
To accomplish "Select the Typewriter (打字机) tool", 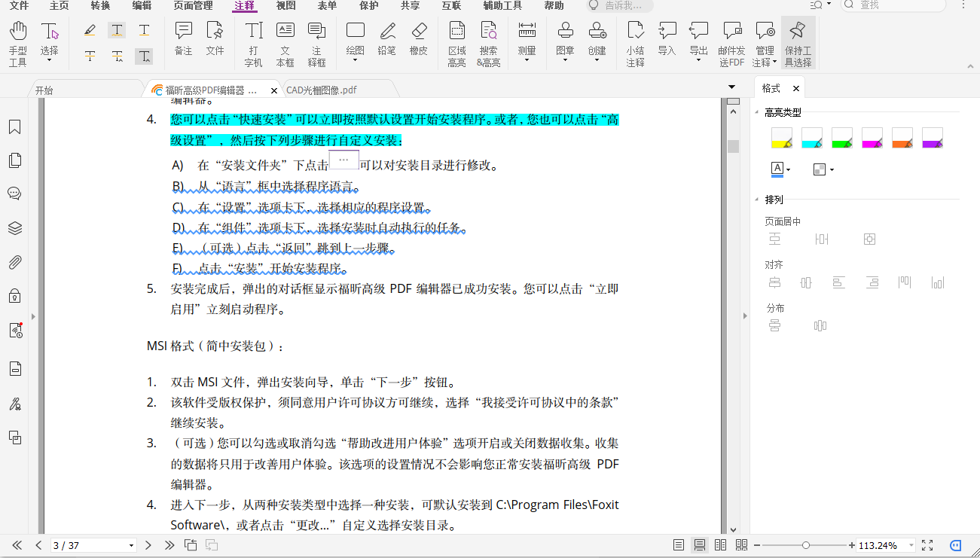I will 254,44.
